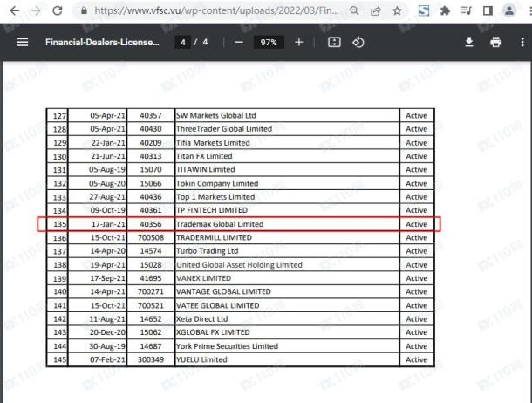
Task: Select Top 1 Markets Limited entry
Action: tap(215, 197)
